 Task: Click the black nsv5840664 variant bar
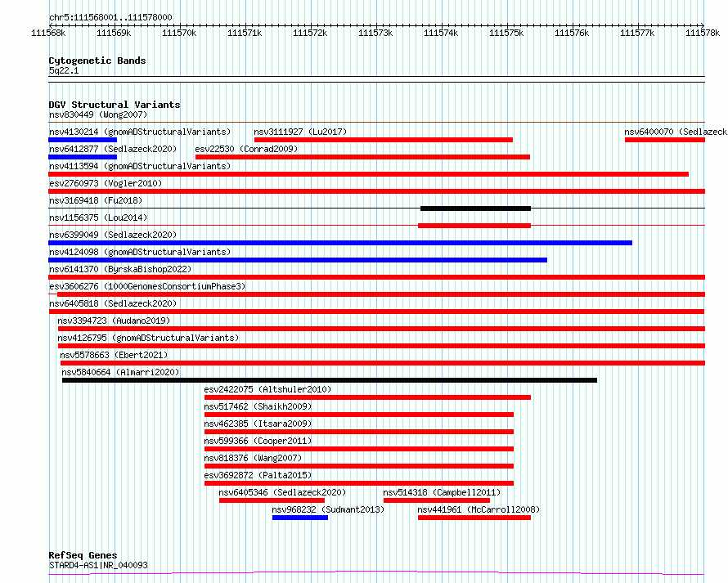pyautogui.click(x=330, y=380)
